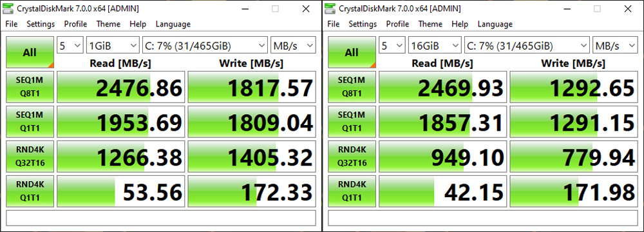Open Help menu in left window
Image resolution: width=644 pixels, height=232 pixels.
tap(138, 24)
